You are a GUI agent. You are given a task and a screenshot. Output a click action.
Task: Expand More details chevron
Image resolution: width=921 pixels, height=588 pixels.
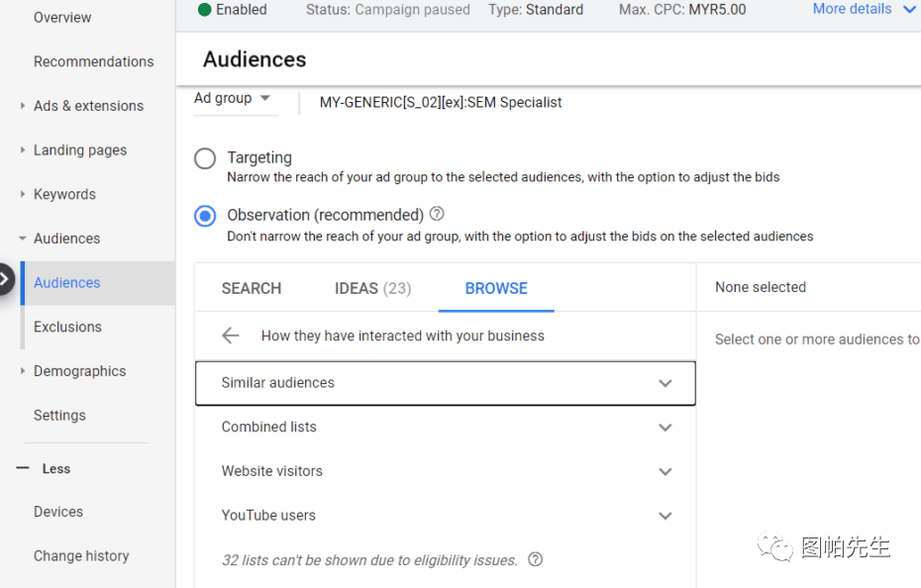click(x=908, y=10)
